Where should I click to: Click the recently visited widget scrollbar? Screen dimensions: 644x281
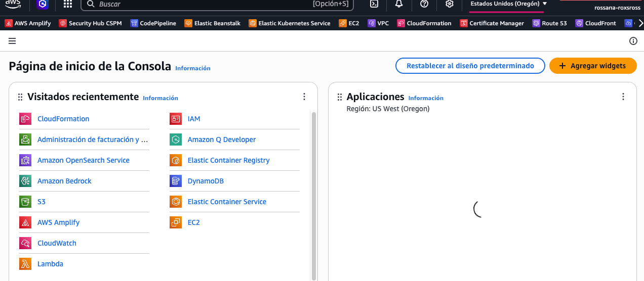[x=314, y=196]
